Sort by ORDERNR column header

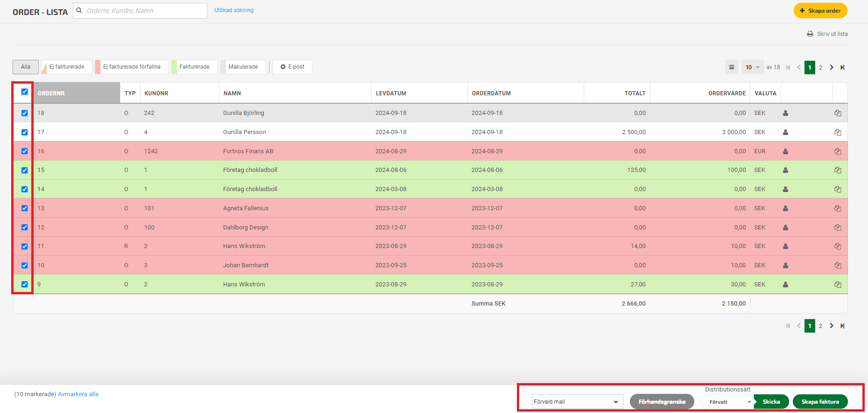pyautogui.click(x=76, y=93)
